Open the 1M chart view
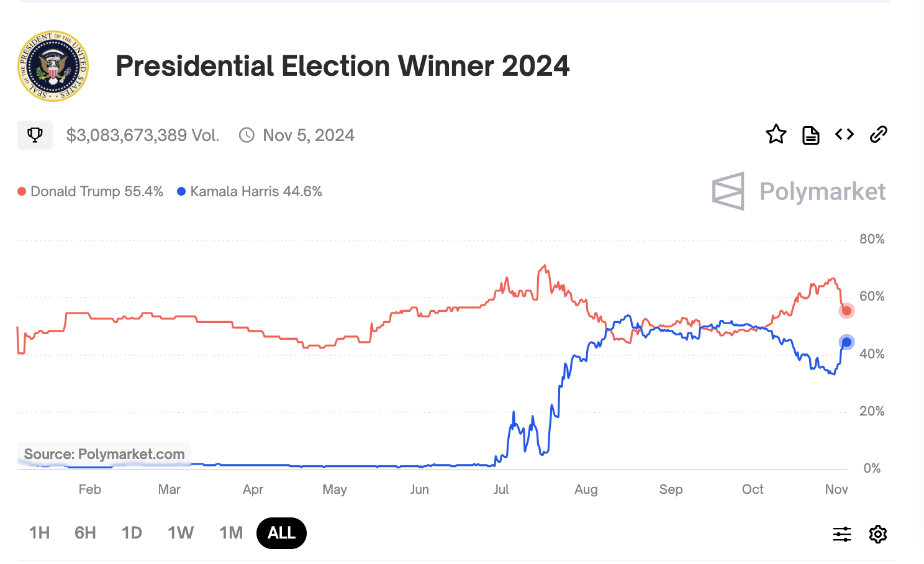 click(x=230, y=533)
